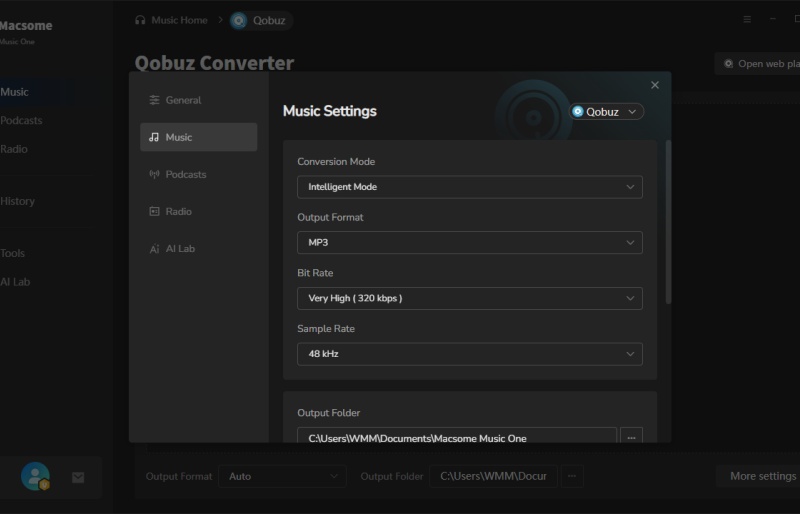Click the Podcasts broadcast icon in settings
The image size is (800, 514).
tap(154, 174)
